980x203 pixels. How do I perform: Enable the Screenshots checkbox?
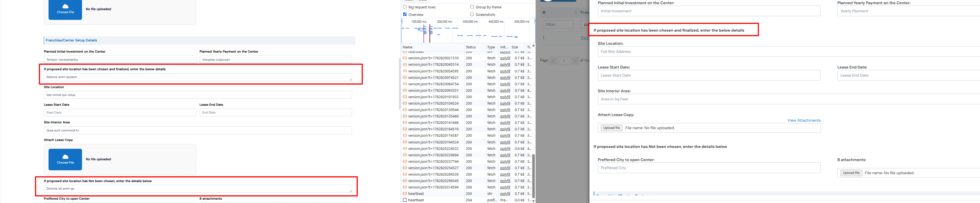point(472,15)
